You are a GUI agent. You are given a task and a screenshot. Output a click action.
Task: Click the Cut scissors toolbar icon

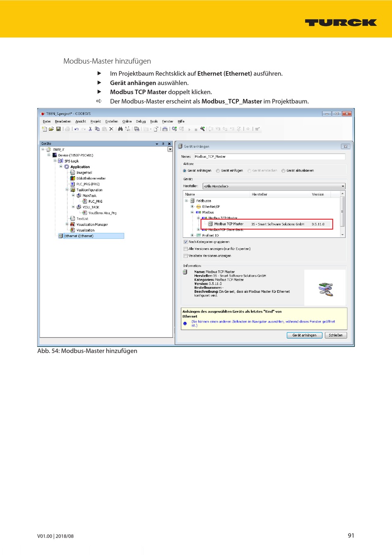(90, 129)
